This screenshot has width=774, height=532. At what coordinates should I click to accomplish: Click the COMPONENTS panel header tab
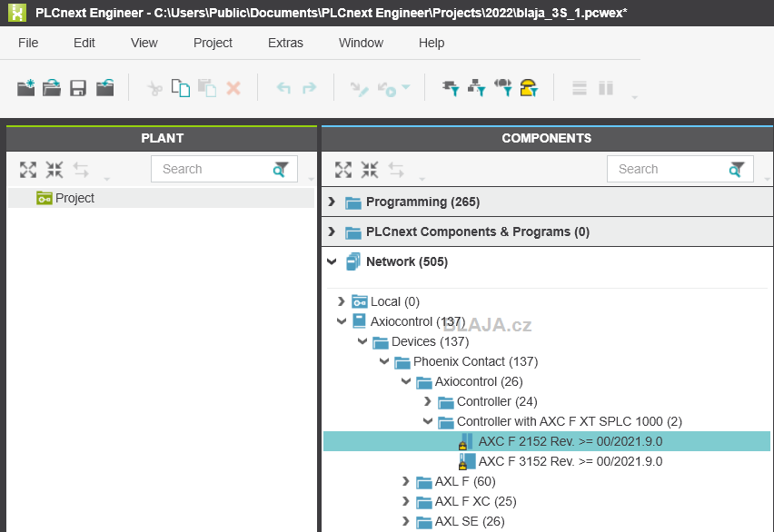tap(547, 138)
